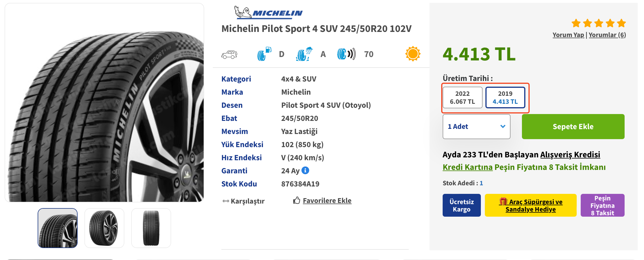Open the Yorumlar (6) reviews link
This screenshot has height=260, width=644.
tap(607, 35)
